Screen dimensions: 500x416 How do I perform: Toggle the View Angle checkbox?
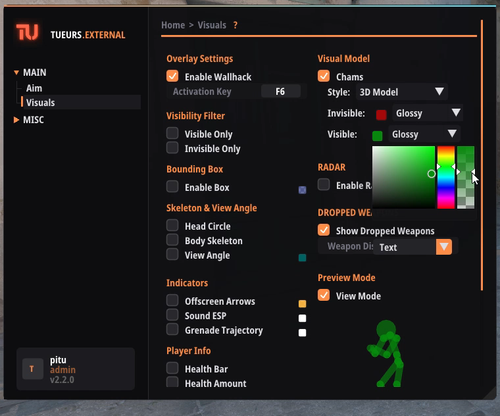172,254
